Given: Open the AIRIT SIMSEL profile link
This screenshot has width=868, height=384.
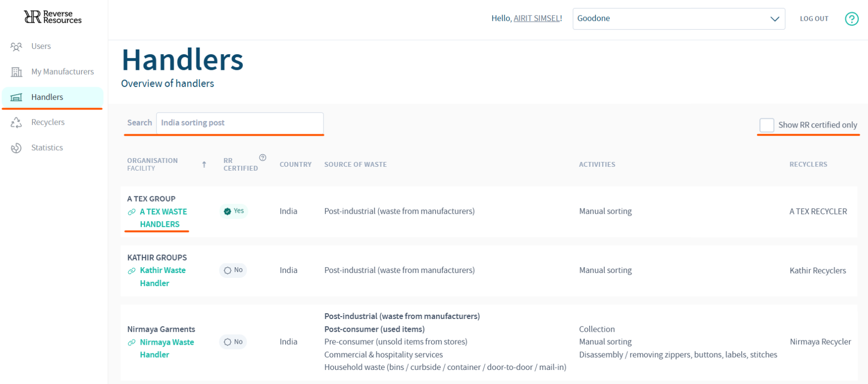Looking at the screenshot, I should 536,18.
